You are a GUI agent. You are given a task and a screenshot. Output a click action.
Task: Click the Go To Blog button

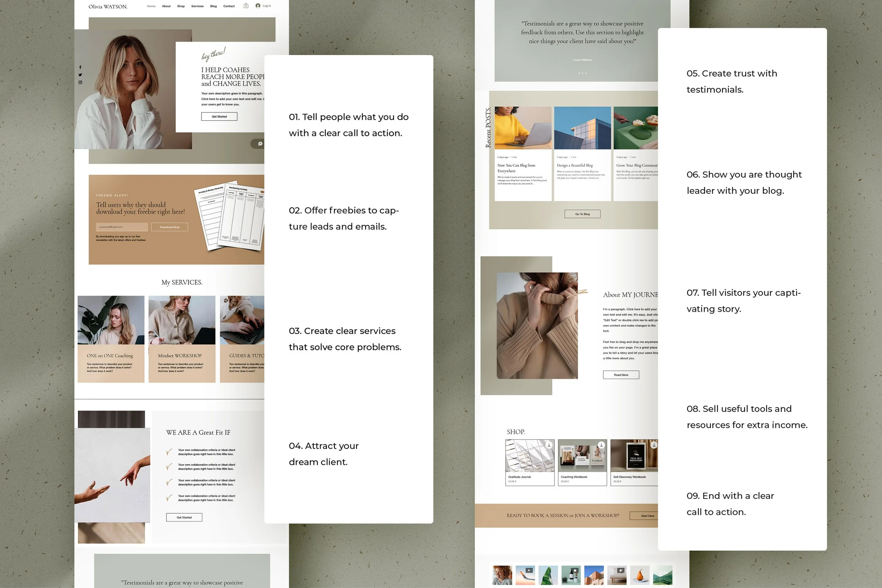click(x=582, y=214)
